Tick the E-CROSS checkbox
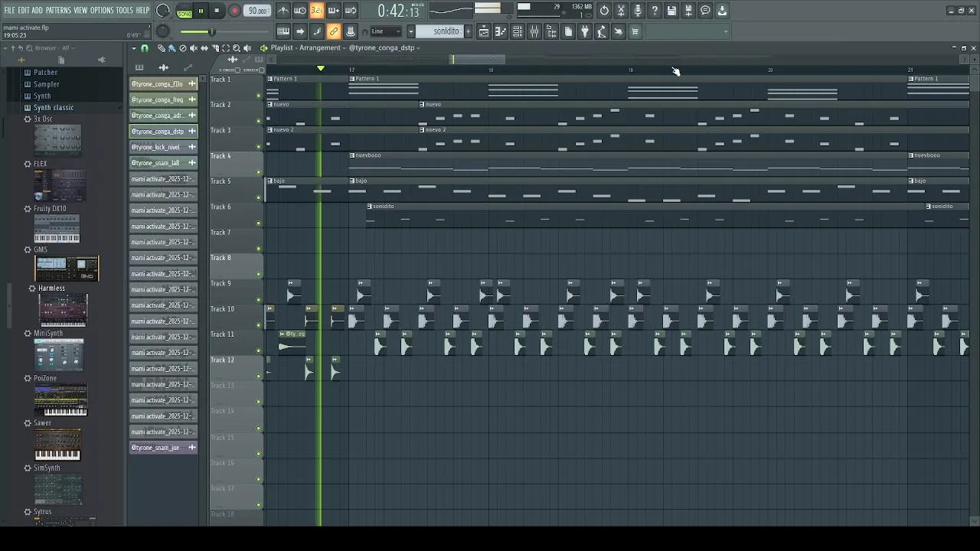 pos(237,70)
